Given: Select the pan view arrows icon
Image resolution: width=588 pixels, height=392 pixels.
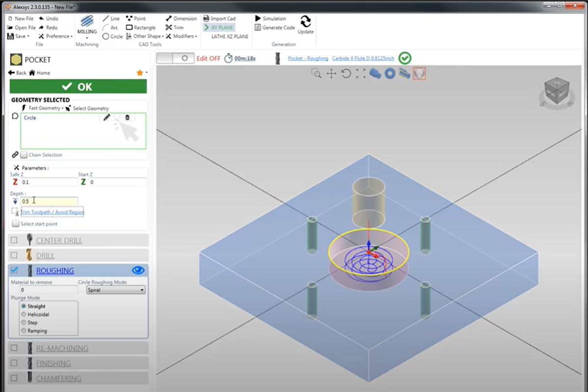Looking at the screenshot, I should click(332, 73).
